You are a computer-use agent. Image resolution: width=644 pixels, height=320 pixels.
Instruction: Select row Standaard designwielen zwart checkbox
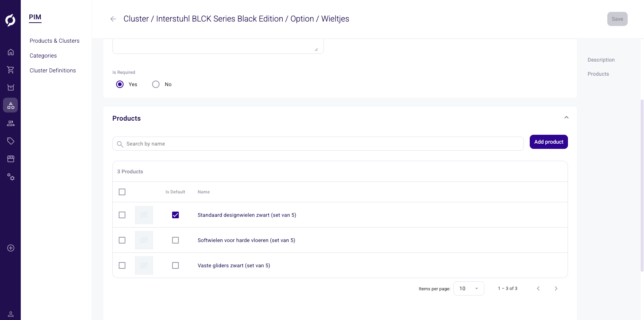(122, 215)
